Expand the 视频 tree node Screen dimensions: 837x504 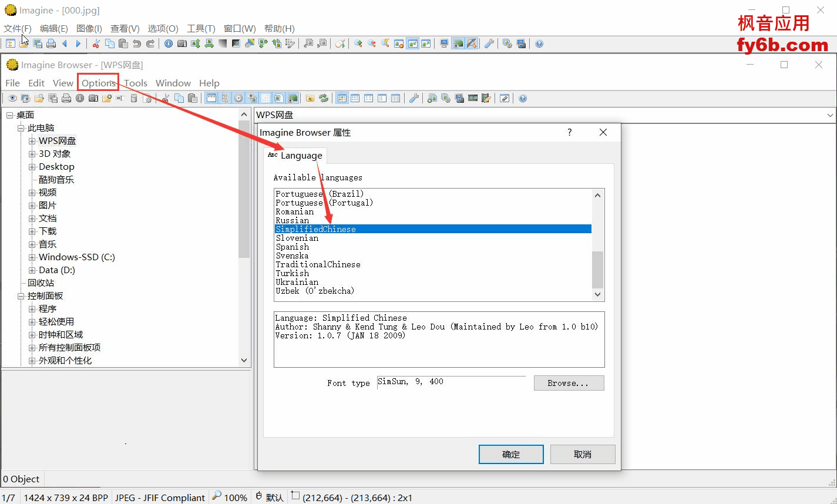[x=32, y=193]
